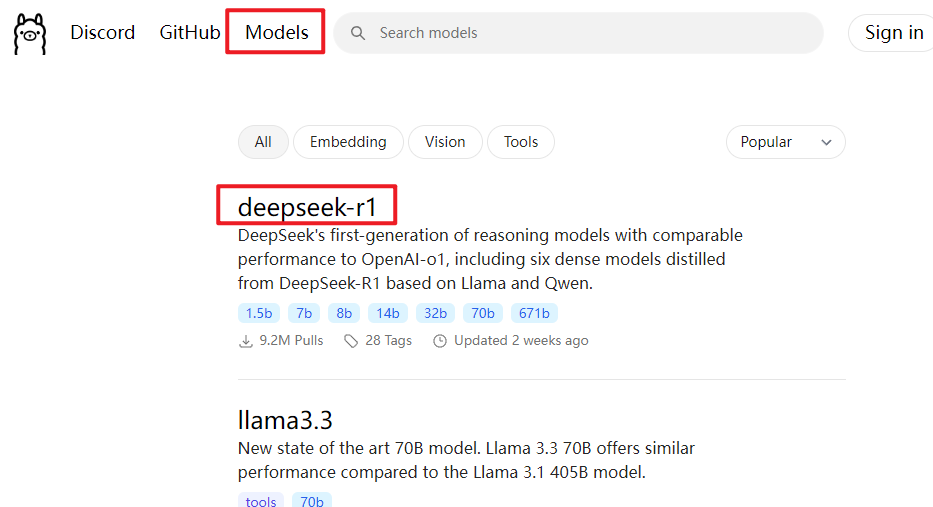Open the Popular sort dropdown
This screenshot has width=933, height=507.
pos(785,142)
